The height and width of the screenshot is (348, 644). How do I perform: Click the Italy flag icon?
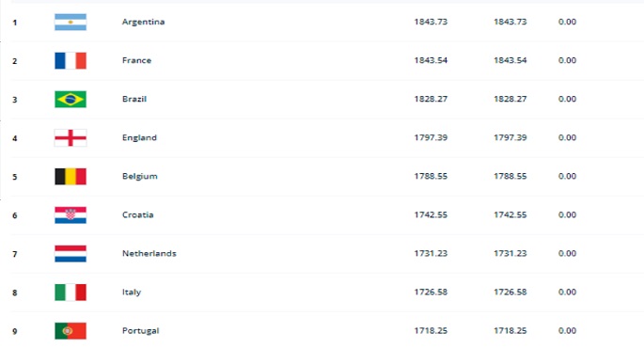click(x=71, y=293)
